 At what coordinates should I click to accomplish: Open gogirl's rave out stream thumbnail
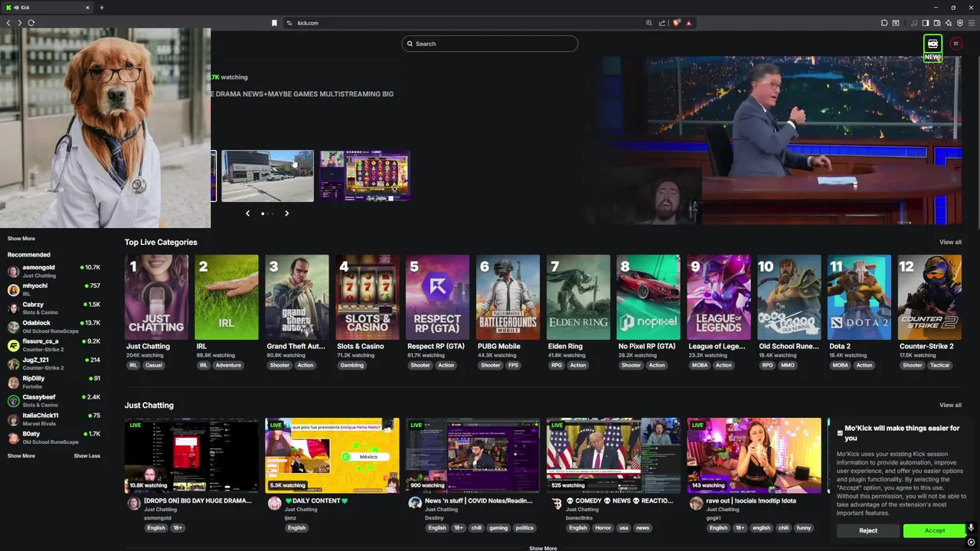point(754,455)
